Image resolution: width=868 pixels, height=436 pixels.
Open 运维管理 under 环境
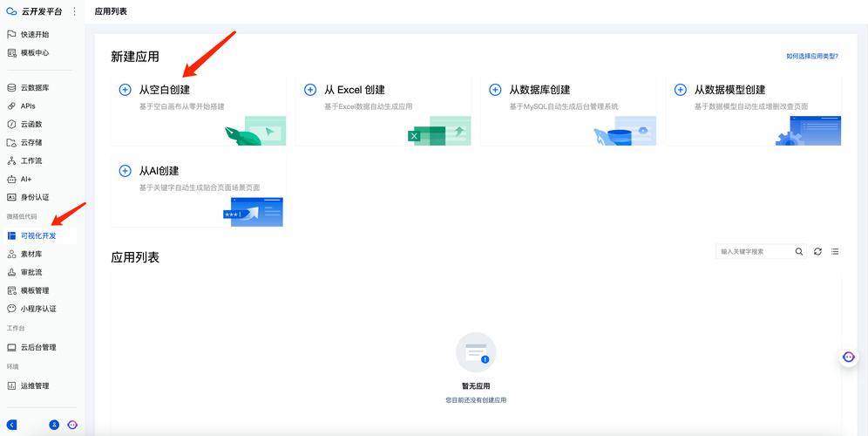34,385
